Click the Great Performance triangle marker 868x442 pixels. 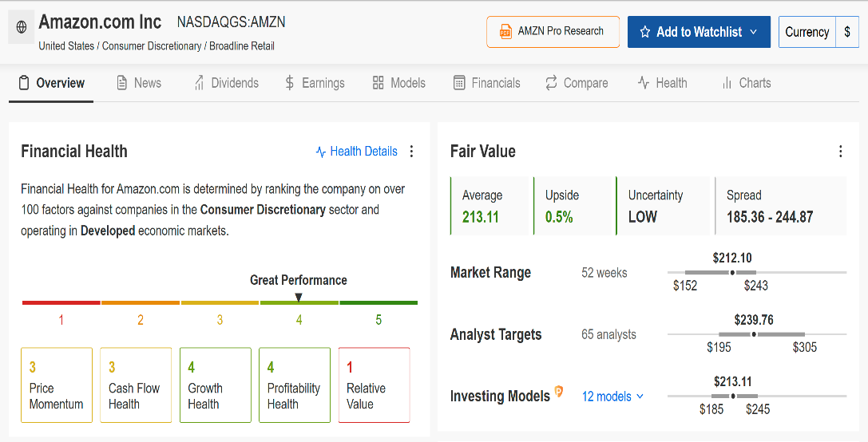(299, 298)
